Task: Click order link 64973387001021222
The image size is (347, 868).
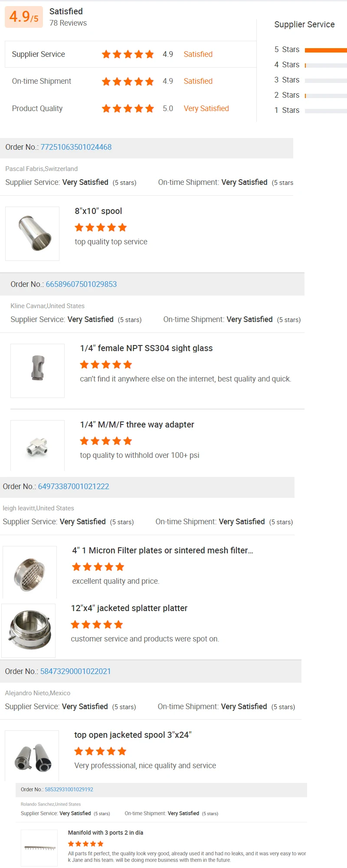Action: (x=73, y=487)
